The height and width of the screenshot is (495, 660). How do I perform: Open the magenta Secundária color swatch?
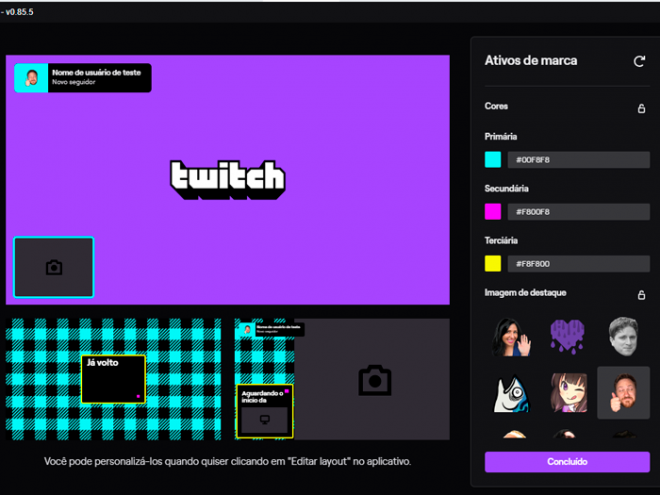[x=493, y=212]
